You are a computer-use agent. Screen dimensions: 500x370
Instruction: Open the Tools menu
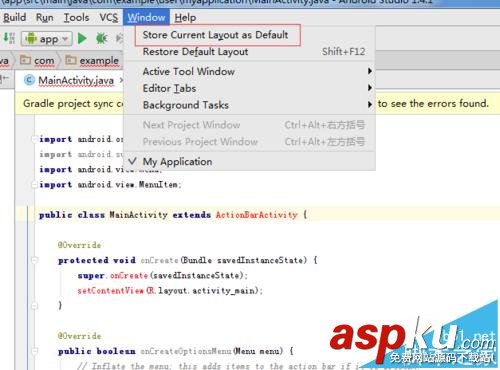click(76, 17)
